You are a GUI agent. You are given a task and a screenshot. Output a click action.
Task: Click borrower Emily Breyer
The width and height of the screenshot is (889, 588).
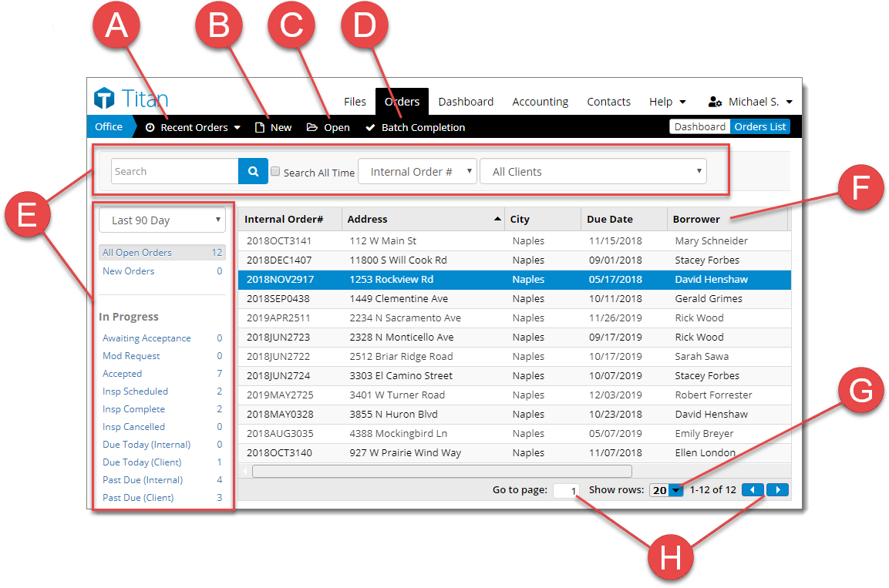tap(704, 433)
